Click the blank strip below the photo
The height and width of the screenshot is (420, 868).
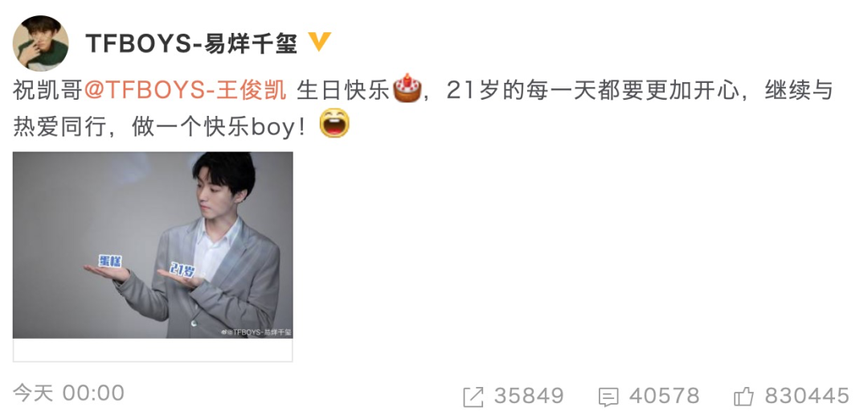pyautogui.click(x=153, y=350)
